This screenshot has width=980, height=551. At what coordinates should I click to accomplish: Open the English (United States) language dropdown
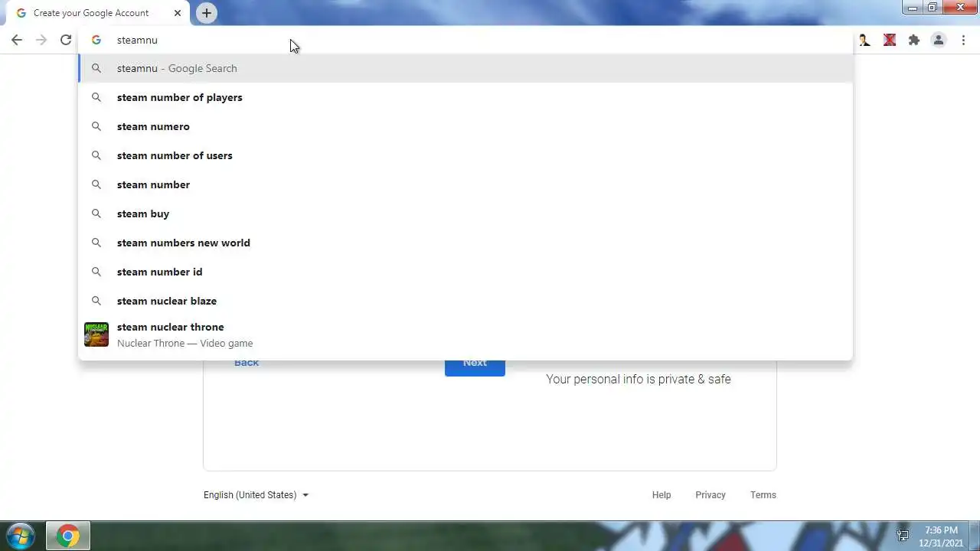(x=256, y=495)
